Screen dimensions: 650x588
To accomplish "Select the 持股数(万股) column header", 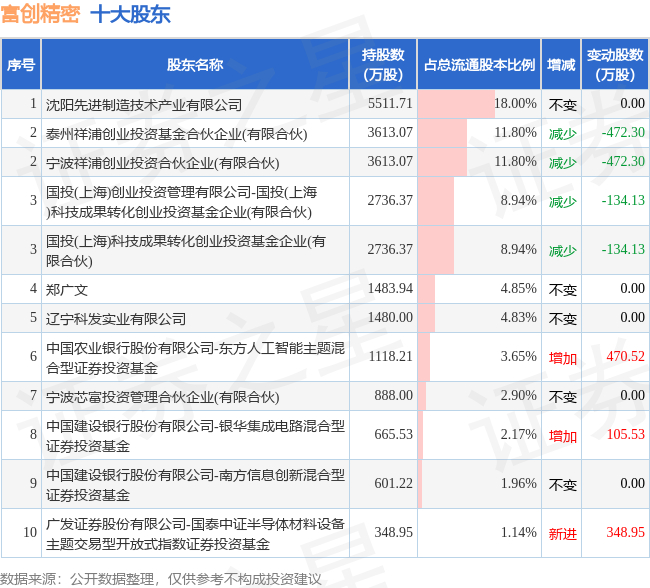I will 383,64.
